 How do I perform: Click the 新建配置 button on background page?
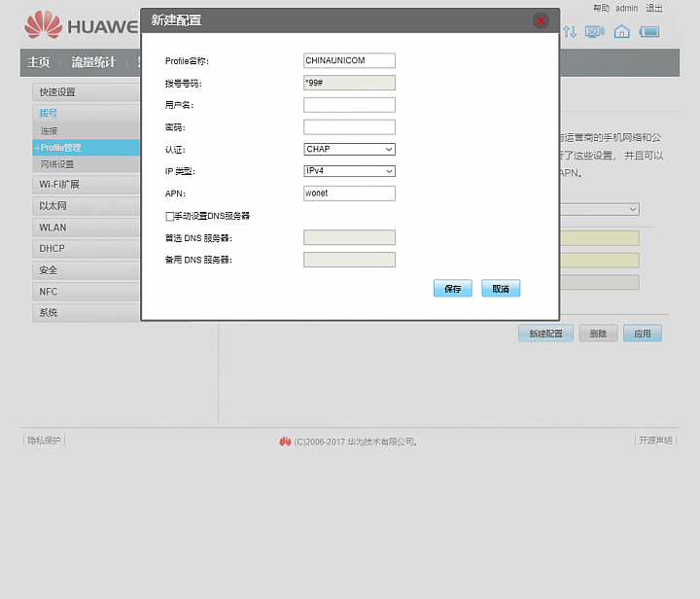[x=545, y=334]
